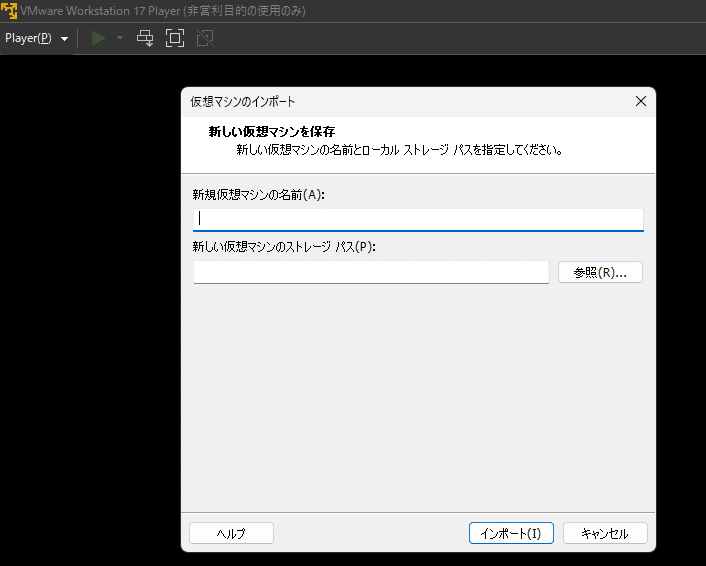
Task: Expand the power options dropdown arrow
Action: coord(120,38)
